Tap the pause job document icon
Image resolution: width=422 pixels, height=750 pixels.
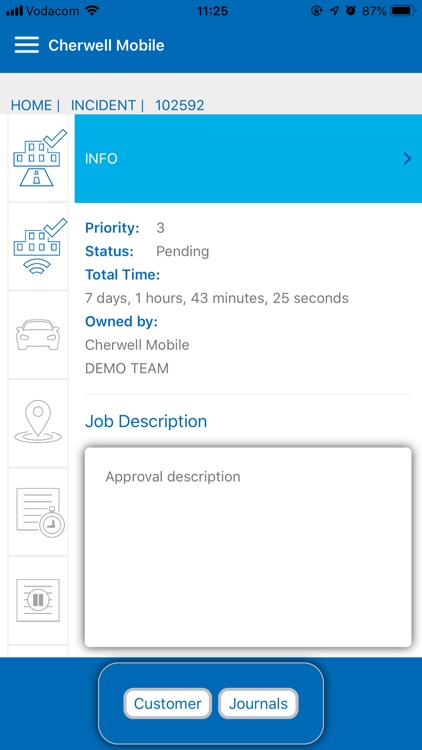[38, 600]
